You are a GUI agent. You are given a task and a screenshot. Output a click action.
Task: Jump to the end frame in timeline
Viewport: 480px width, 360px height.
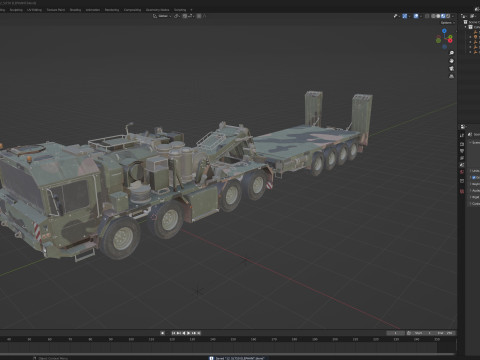click(199, 333)
